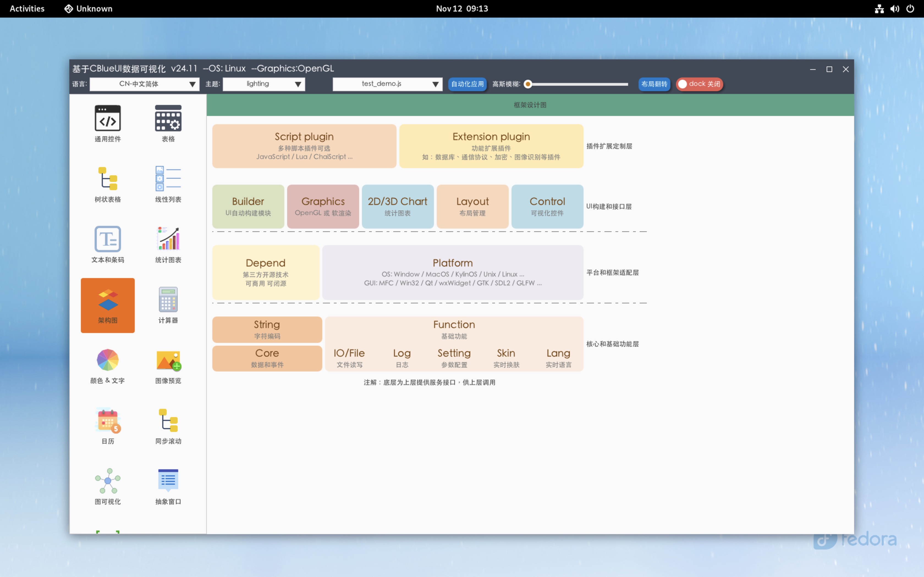Screen dimensions: 924x577
Task: Click the Activities menu in top bar
Action: coord(27,9)
